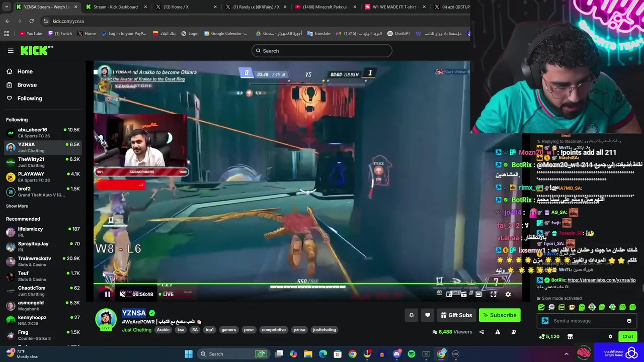This screenshot has width=644, height=362.
Task: Select the Arabic stream tag
Action: coord(163,330)
